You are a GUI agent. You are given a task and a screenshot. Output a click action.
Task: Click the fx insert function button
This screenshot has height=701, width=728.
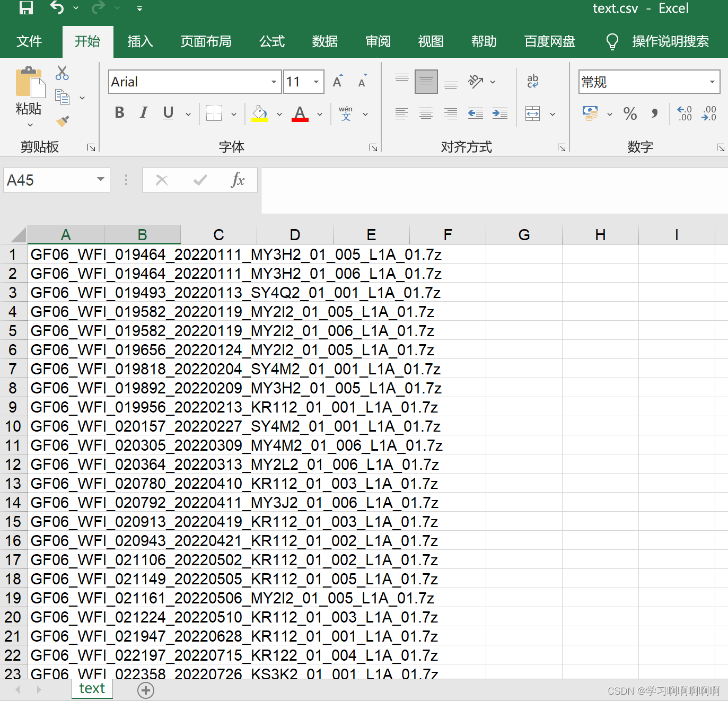[239, 180]
